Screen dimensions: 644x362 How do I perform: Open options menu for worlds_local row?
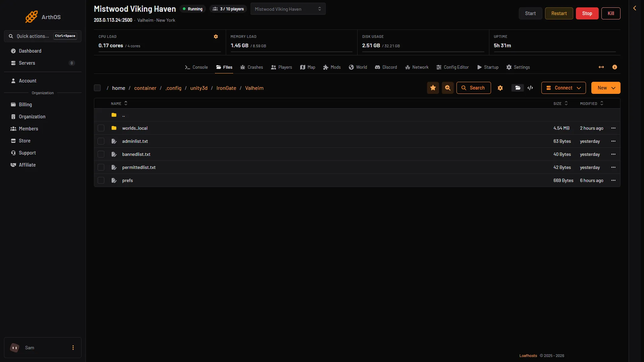tap(613, 128)
